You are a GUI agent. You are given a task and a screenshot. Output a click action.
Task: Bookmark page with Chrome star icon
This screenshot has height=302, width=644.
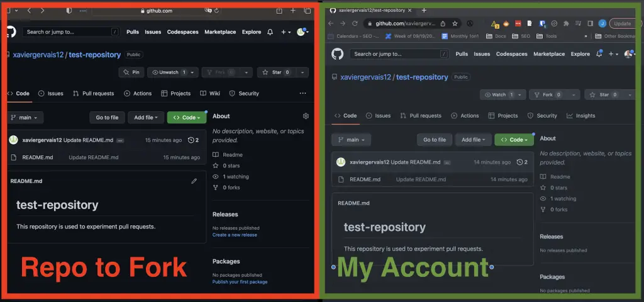point(455,24)
